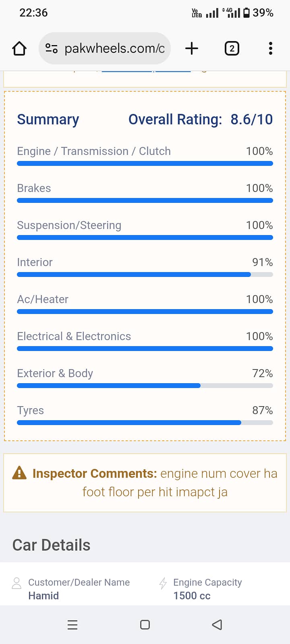The width and height of the screenshot is (290, 644).
Task: Tap the Inspector Comments text
Action: tap(155, 483)
